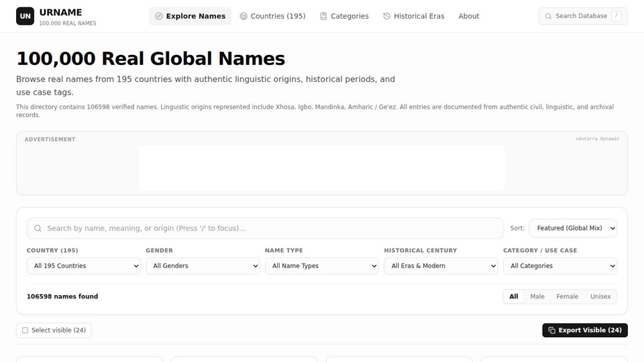Go to the Categories page
The height and width of the screenshot is (362, 644).
[x=345, y=16]
